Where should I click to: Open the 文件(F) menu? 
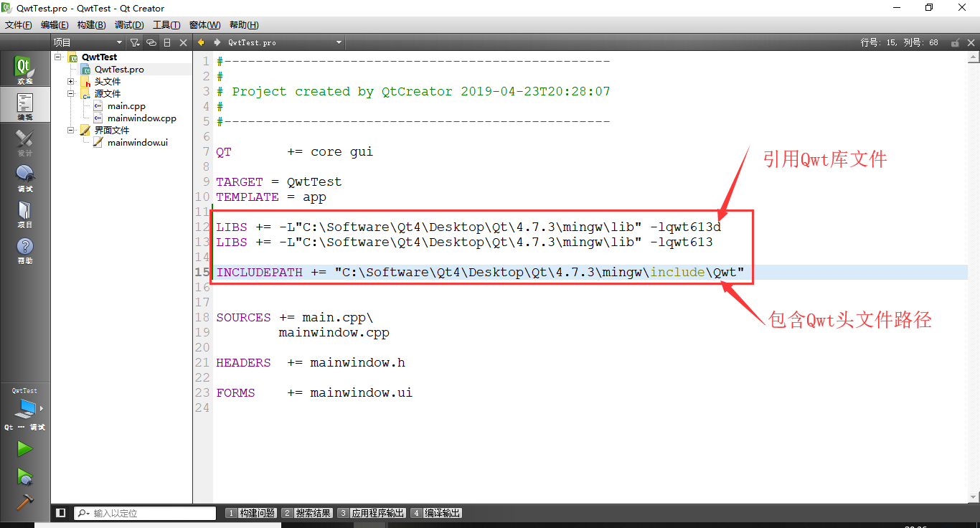point(19,25)
